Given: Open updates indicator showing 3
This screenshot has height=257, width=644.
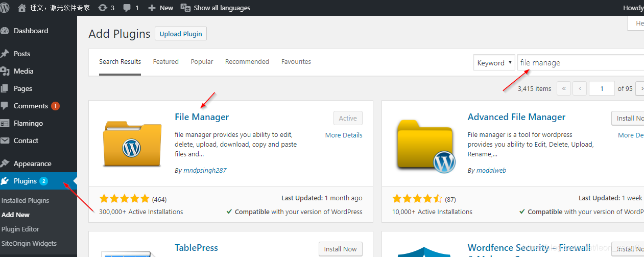Looking at the screenshot, I should [x=106, y=8].
